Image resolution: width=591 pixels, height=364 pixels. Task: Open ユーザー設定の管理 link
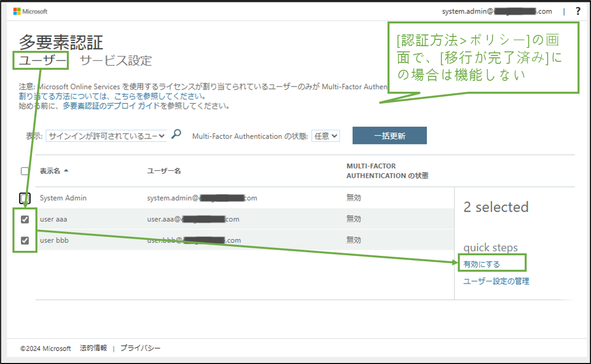click(496, 281)
